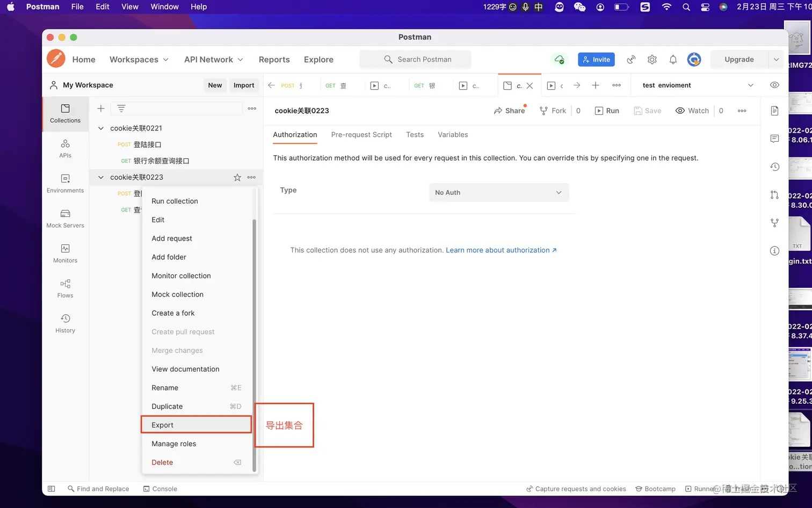Click the context menu scrollbar
Image resolution: width=812 pixels, height=508 pixels.
pos(254,344)
